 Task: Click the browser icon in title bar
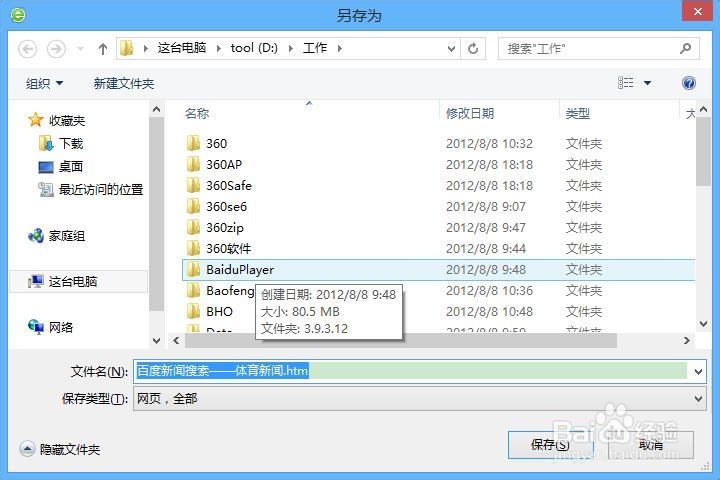(x=17, y=15)
